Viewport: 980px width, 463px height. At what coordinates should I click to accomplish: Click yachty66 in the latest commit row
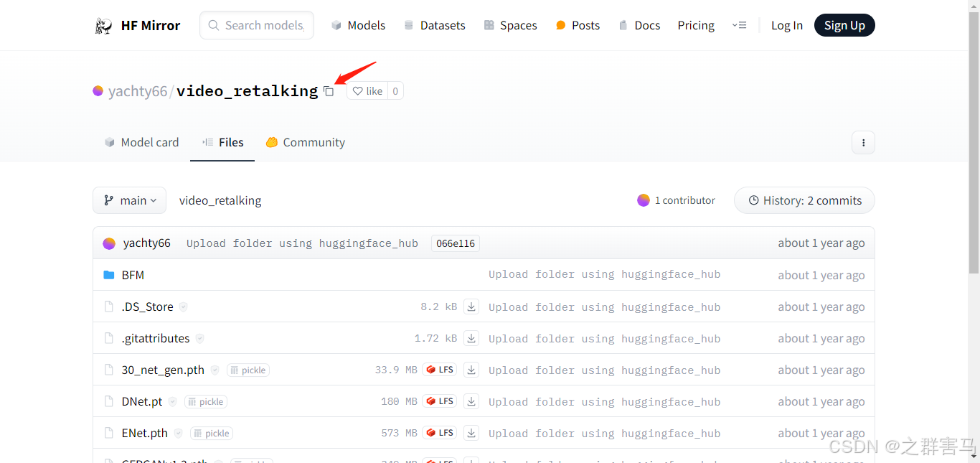147,243
